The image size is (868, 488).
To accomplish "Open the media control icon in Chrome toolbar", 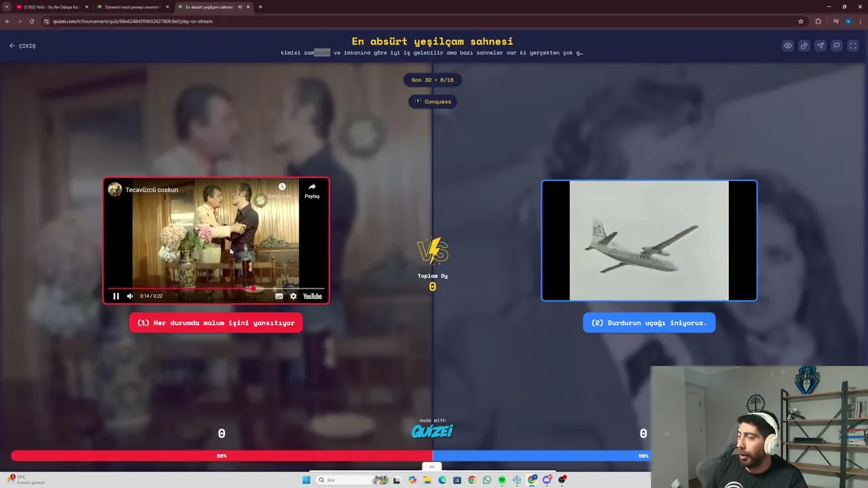I will [835, 21].
